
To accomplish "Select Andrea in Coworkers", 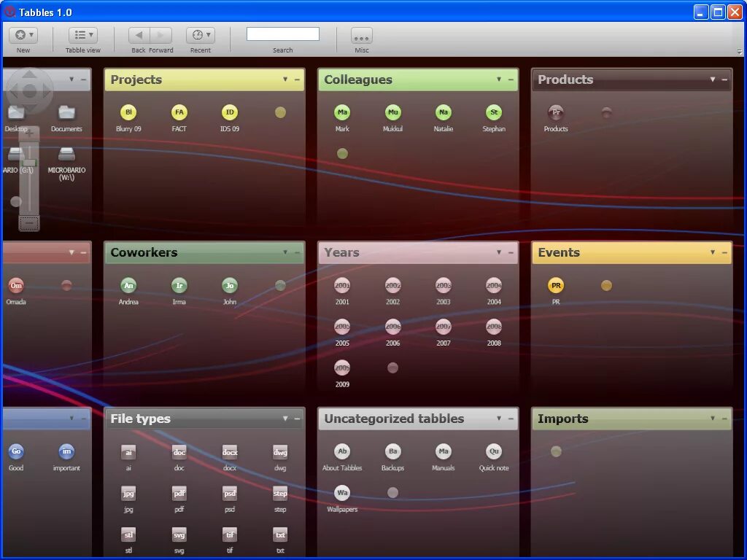I will tap(128, 286).
